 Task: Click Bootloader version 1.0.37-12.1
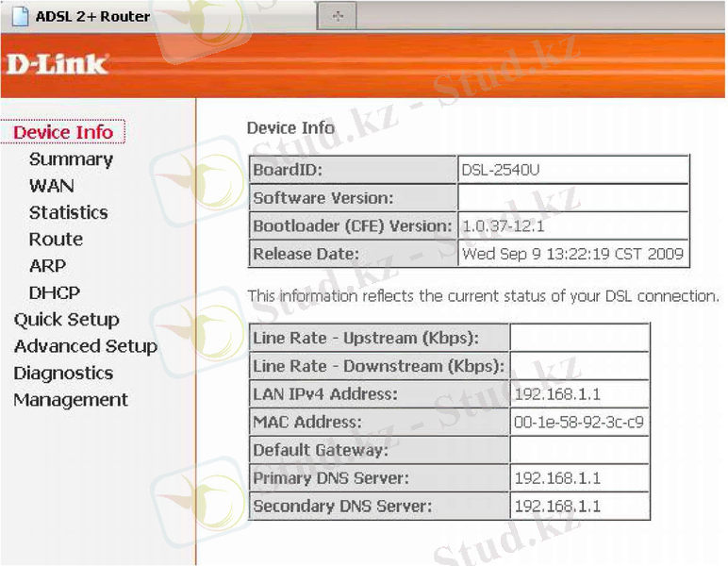coord(504,226)
